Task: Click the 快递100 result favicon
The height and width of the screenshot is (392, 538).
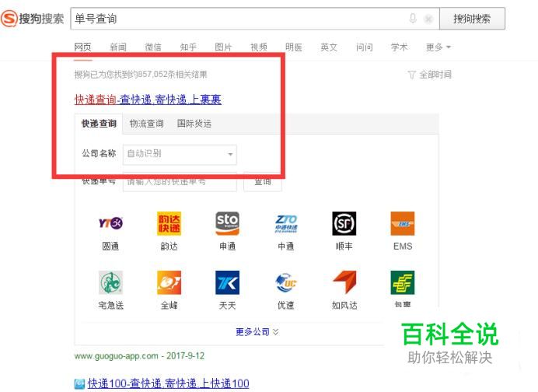Action: click(x=79, y=383)
